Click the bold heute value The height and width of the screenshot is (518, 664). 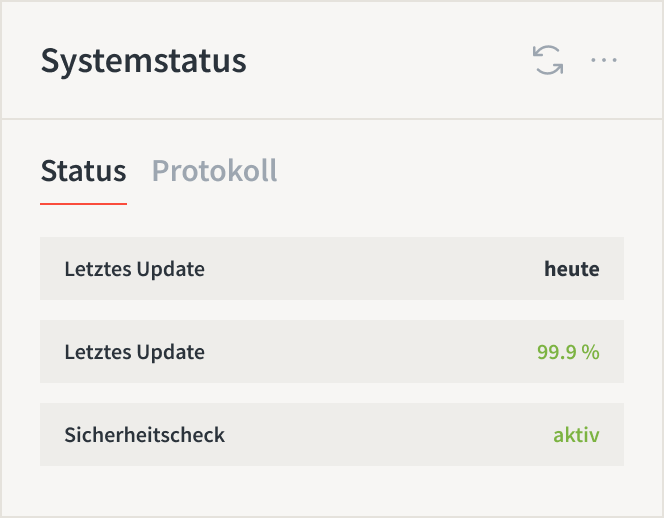tap(572, 269)
